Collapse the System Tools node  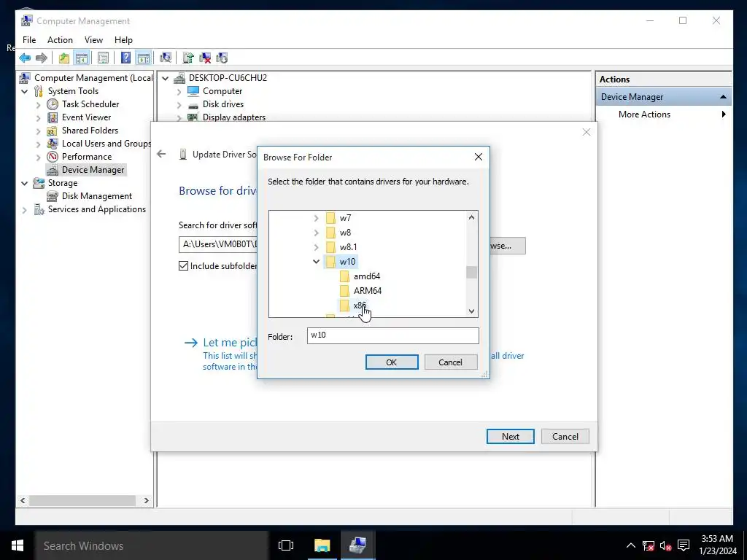tap(25, 91)
